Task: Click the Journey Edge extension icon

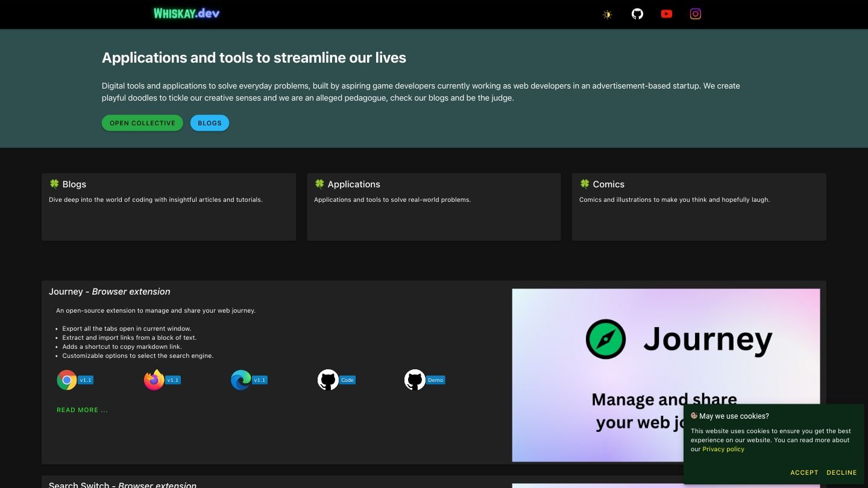Action: tap(241, 380)
